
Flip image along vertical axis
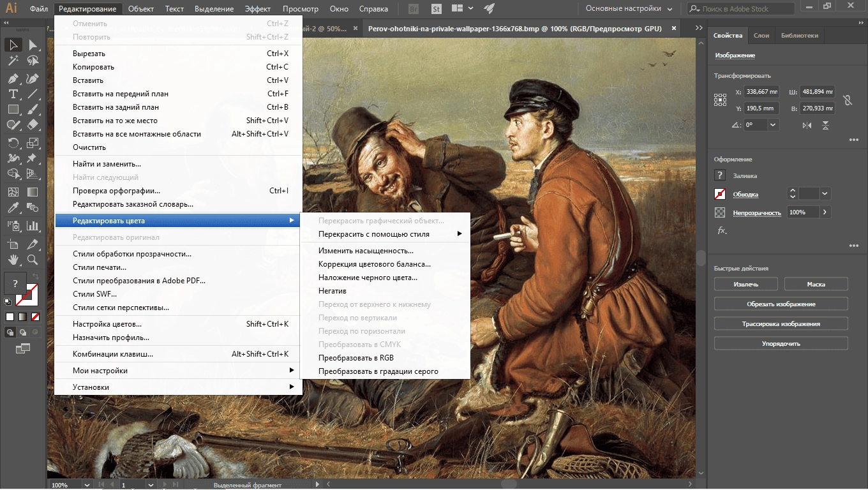(826, 125)
